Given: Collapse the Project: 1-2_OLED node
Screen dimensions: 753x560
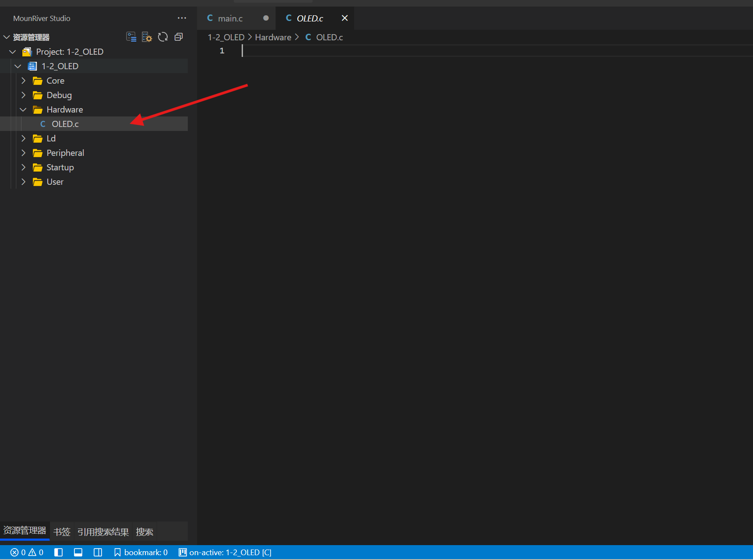Looking at the screenshot, I should point(13,52).
